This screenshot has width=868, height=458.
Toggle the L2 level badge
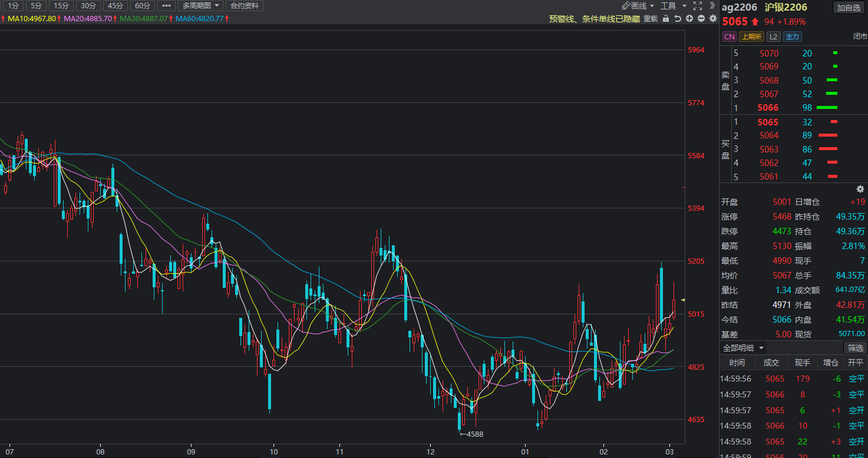click(773, 36)
